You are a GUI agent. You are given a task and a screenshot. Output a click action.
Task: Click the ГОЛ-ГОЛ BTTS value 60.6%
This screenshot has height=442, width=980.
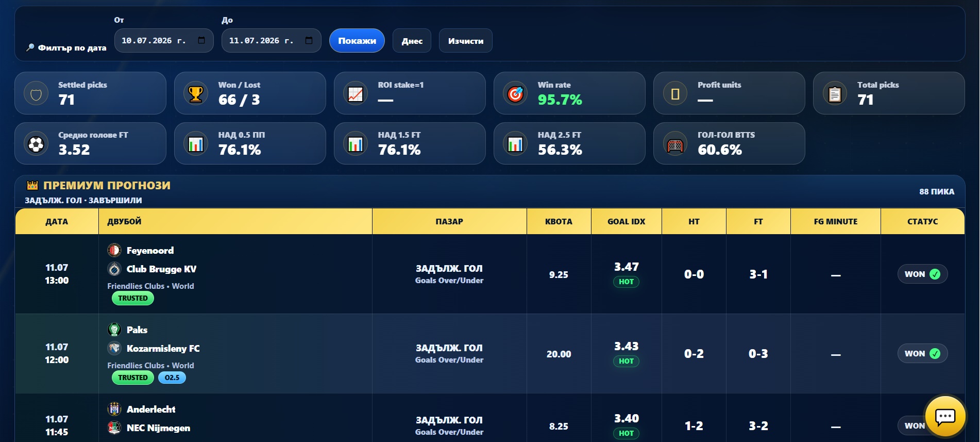720,150
